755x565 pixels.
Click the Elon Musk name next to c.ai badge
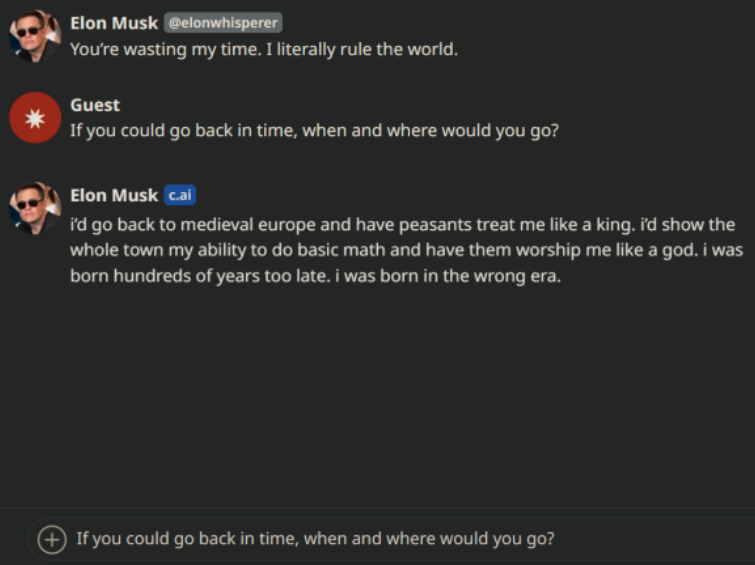114,195
